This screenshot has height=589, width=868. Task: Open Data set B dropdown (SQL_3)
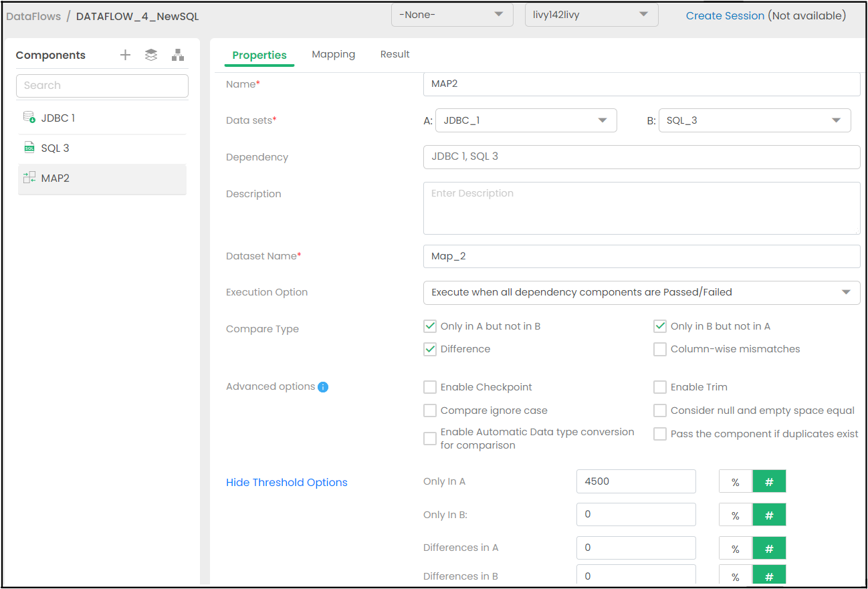click(x=754, y=120)
